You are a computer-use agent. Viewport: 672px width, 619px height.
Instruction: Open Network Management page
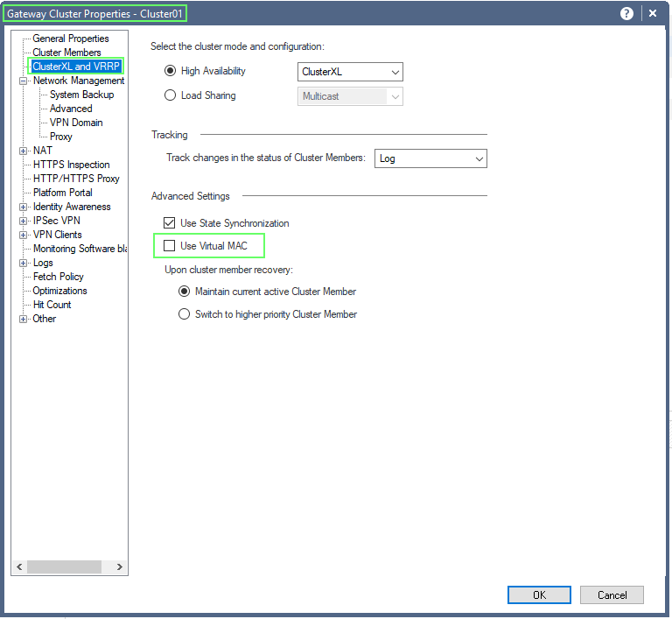[x=79, y=81]
